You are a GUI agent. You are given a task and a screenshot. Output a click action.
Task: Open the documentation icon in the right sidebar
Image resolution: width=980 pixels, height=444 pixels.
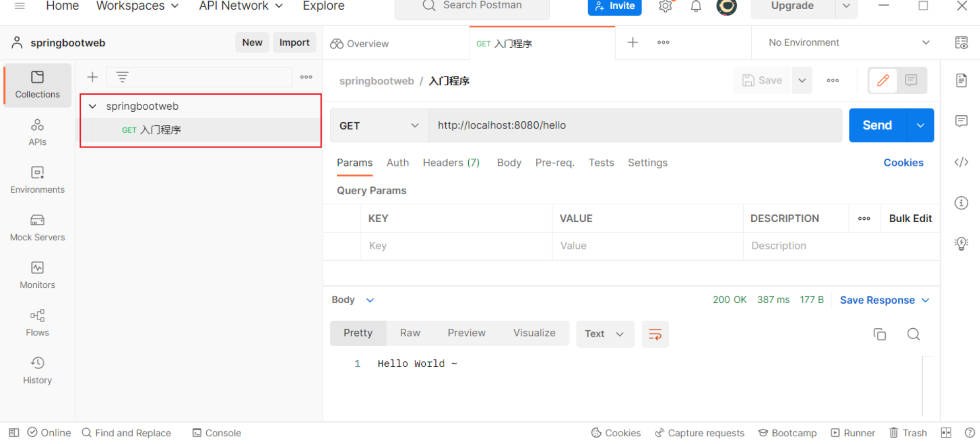(961, 80)
